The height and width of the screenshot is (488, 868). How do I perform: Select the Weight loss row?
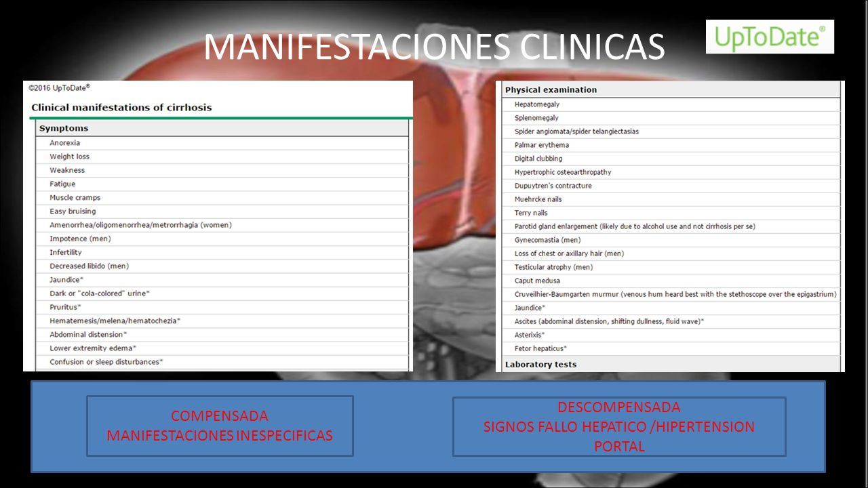click(222, 157)
